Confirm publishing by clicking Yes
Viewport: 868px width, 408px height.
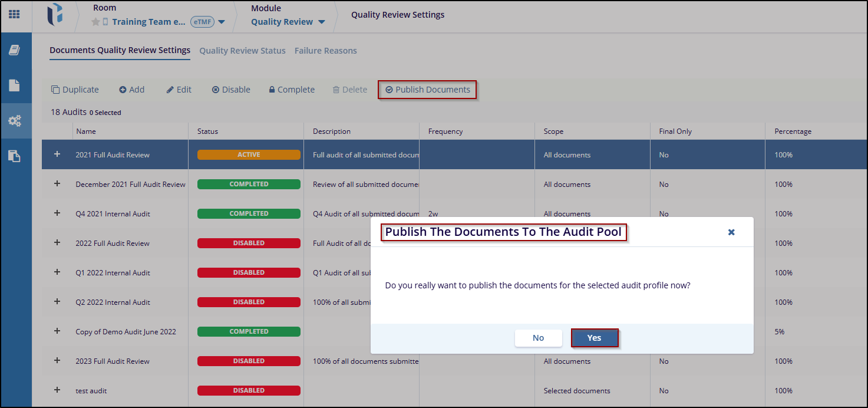tap(594, 338)
